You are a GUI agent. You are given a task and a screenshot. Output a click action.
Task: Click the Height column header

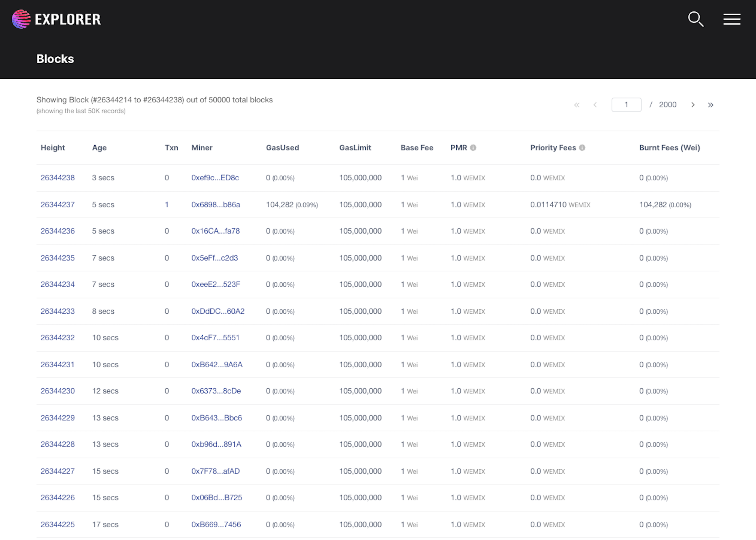[x=53, y=148]
